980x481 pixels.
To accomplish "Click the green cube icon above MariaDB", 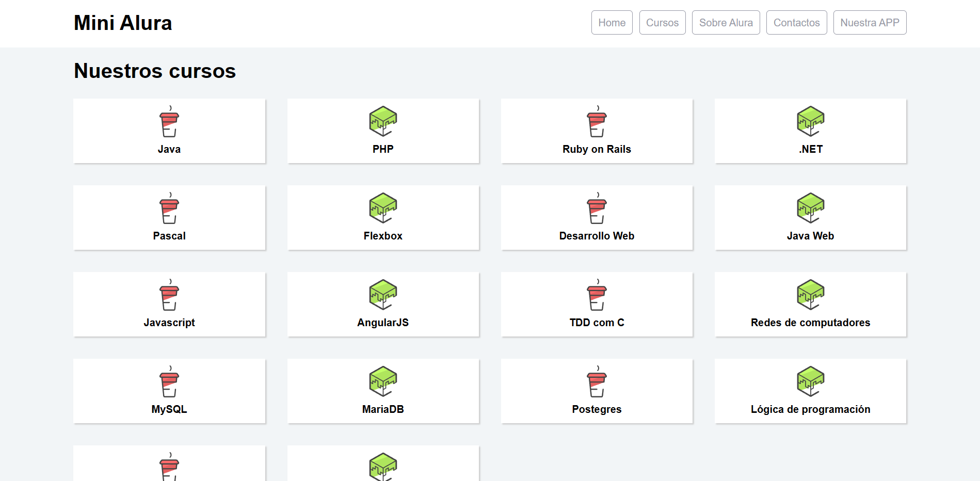I will click(383, 381).
